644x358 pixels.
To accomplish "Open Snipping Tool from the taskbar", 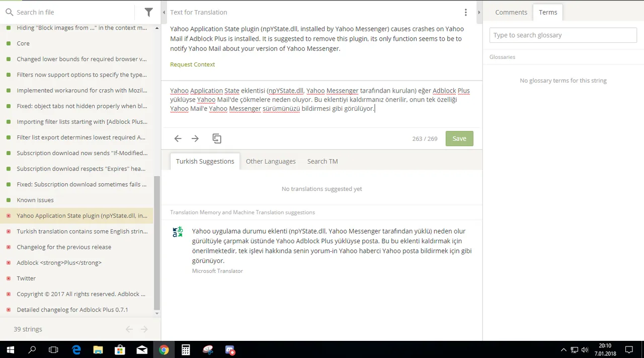I will coord(208,349).
